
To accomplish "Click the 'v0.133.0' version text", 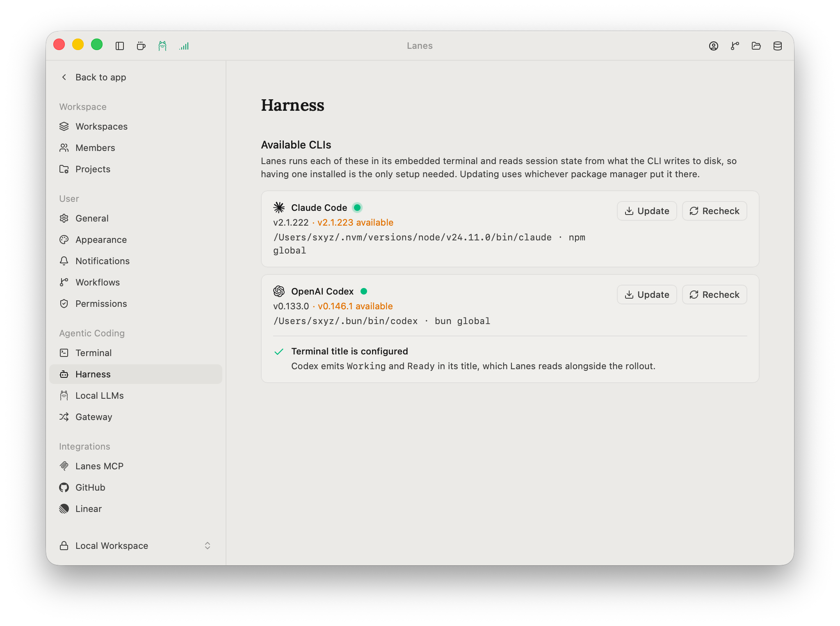I will [291, 306].
